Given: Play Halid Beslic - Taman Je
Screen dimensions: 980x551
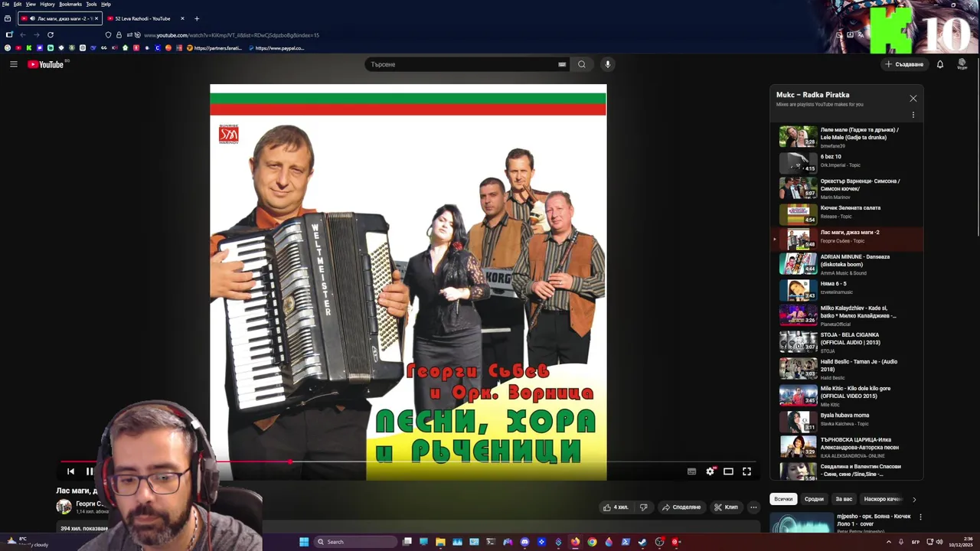Looking at the screenshot, I should tap(848, 369).
